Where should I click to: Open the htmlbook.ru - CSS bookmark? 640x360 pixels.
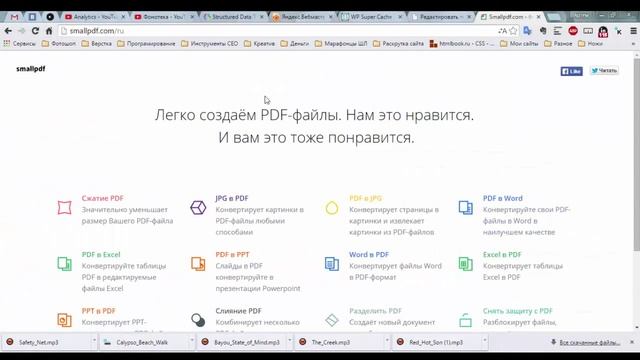point(462,43)
